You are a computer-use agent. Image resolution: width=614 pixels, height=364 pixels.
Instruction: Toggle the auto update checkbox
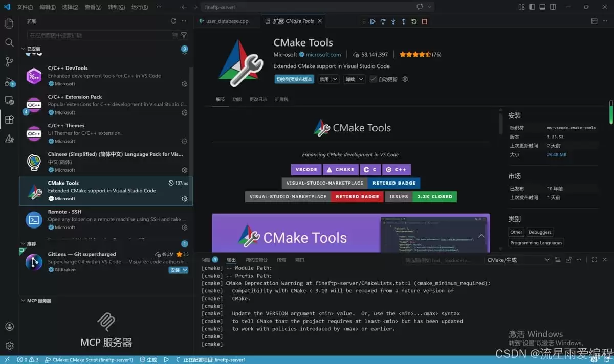click(x=373, y=79)
